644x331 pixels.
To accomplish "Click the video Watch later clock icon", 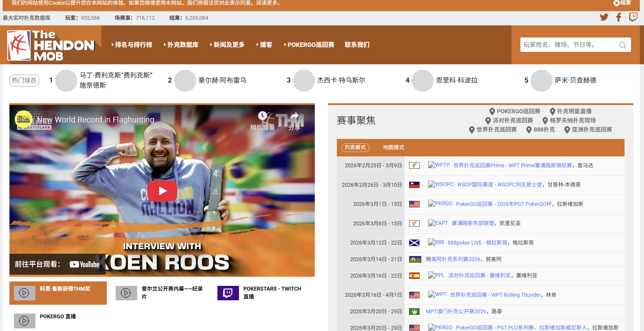I will point(262,116).
